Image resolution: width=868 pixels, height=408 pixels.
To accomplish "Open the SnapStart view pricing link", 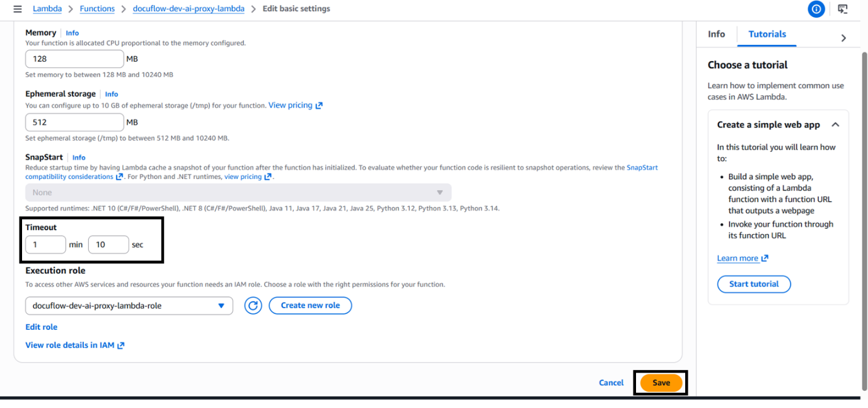I will point(243,177).
